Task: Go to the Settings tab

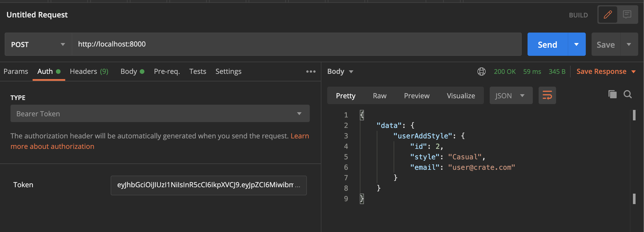Action: tap(228, 72)
